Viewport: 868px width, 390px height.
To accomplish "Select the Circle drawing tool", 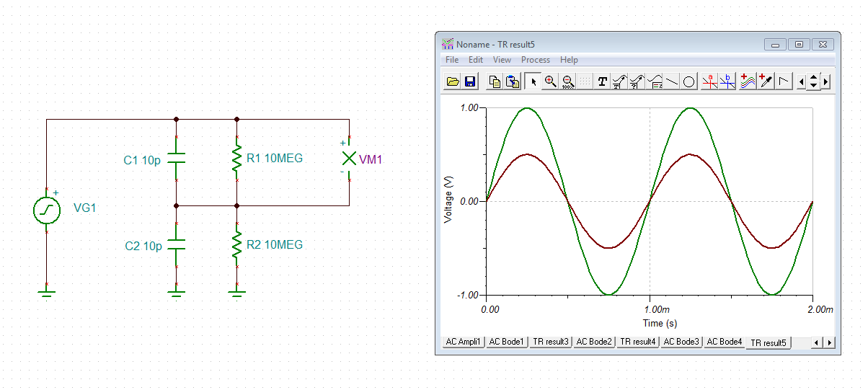I will click(x=689, y=81).
